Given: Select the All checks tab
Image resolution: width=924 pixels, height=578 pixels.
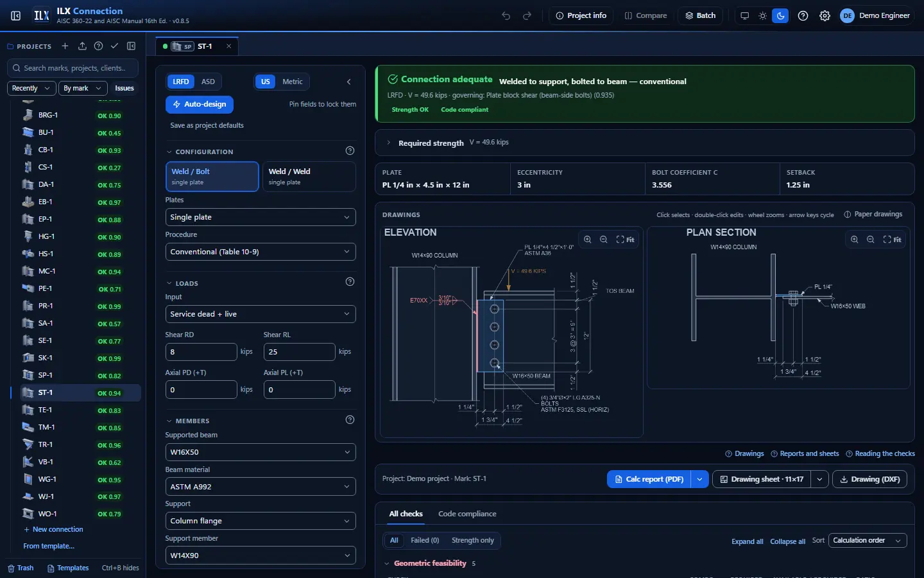Looking at the screenshot, I should pyautogui.click(x=406, y=514).
